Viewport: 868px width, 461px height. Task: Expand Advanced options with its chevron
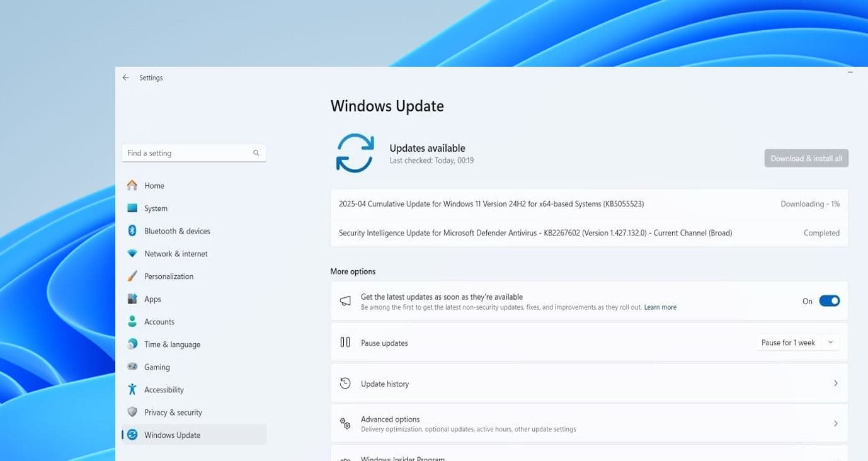[836, 424]
